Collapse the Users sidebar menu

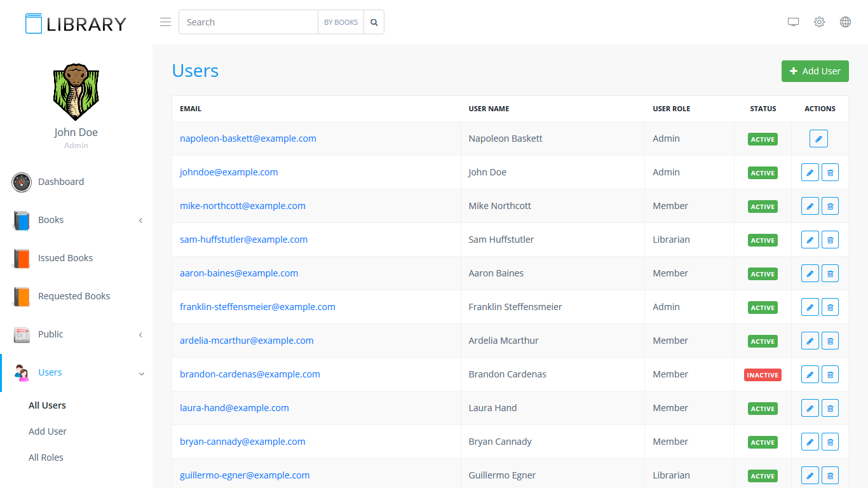76,372
